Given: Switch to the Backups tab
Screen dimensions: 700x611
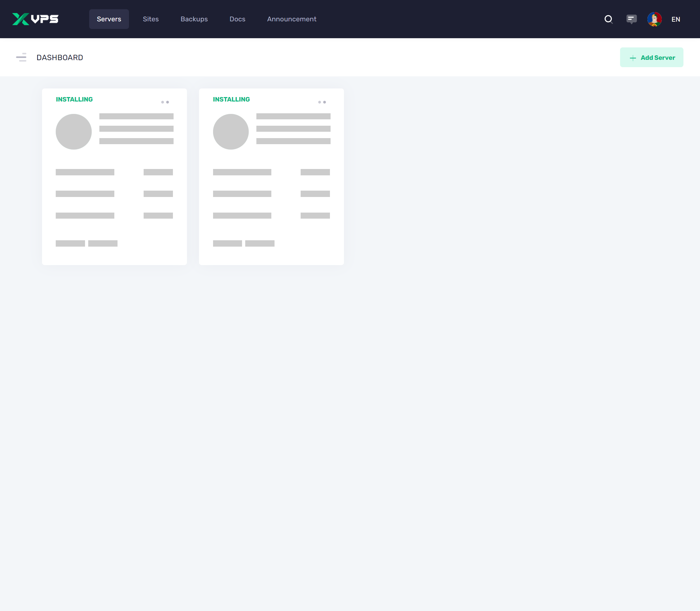Looking at the screenshot, I should [x=194, y=19].
